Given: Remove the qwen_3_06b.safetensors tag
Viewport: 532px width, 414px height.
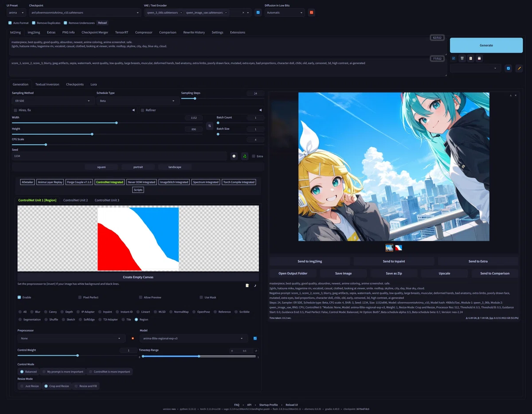Looking at the screenshot, I should coord(181,13).
